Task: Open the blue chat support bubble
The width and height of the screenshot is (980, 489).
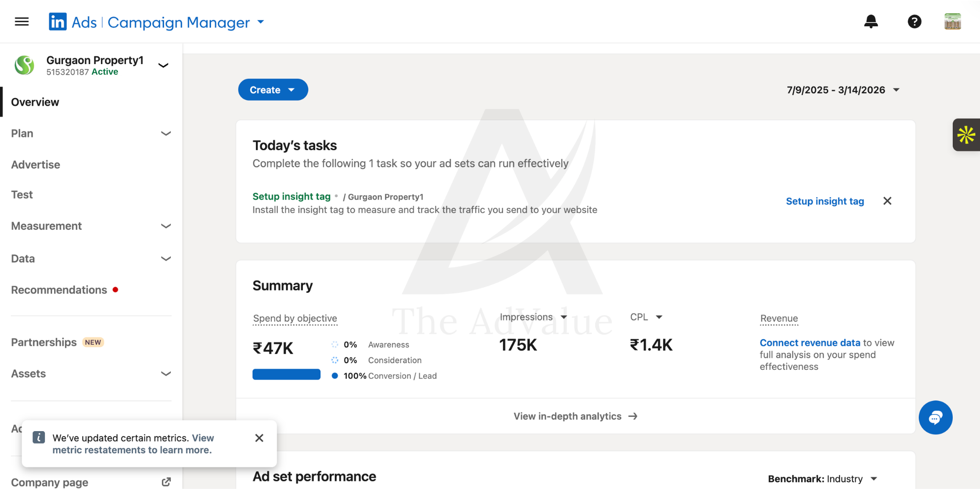Action: coord(935,418)
